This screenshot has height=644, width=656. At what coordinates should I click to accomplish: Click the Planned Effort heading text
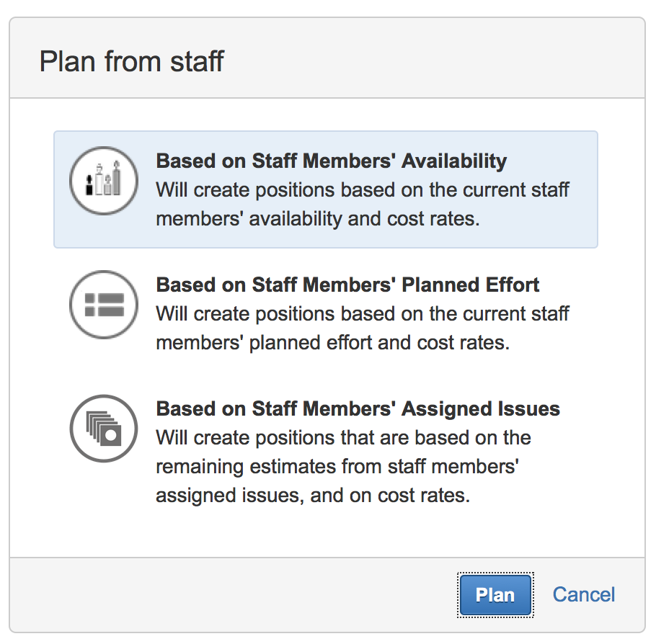point(347,285)
